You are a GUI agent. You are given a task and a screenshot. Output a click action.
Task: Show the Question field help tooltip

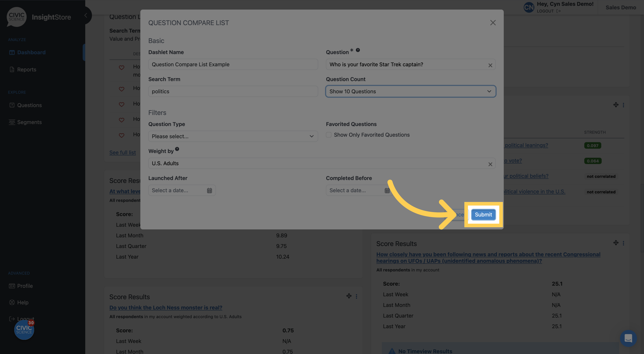(x=358, y=50)
